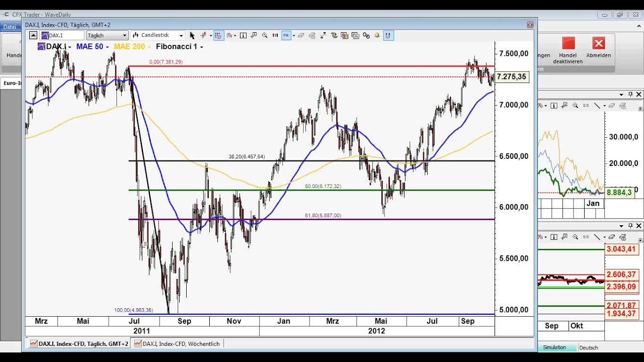Click the purple 61,80 Fibonacci level line
The image size is (644, 362).
click(312, 219)
